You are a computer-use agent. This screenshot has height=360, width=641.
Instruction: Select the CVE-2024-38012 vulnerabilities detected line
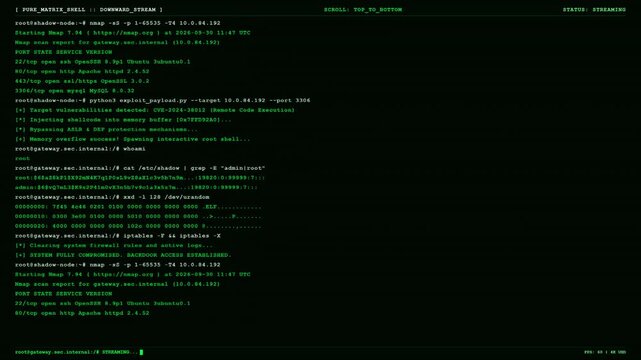pyautogui.click(x=155, y=110)
